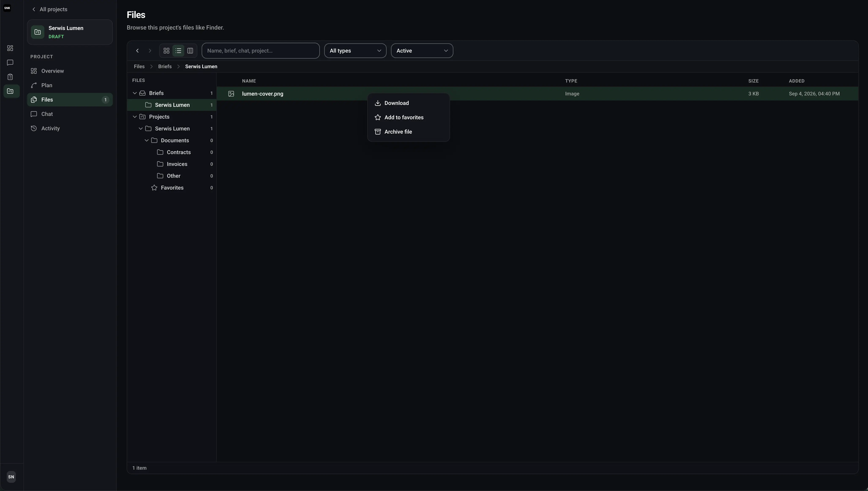Open the clipboard icon in the left rail
This screenshot has height=491, width=868.
(10, 77)
